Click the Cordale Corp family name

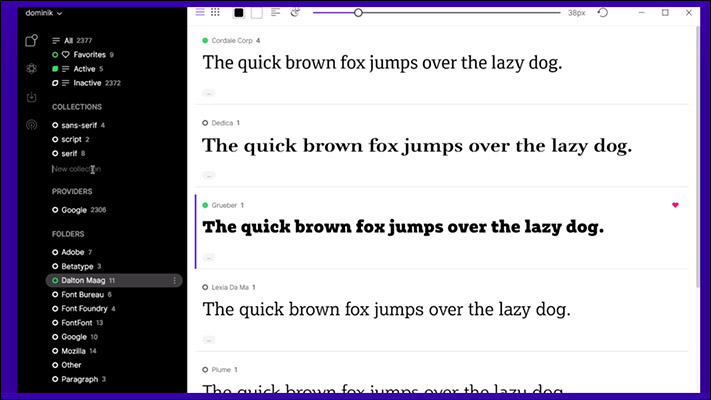tap(232, 40)
